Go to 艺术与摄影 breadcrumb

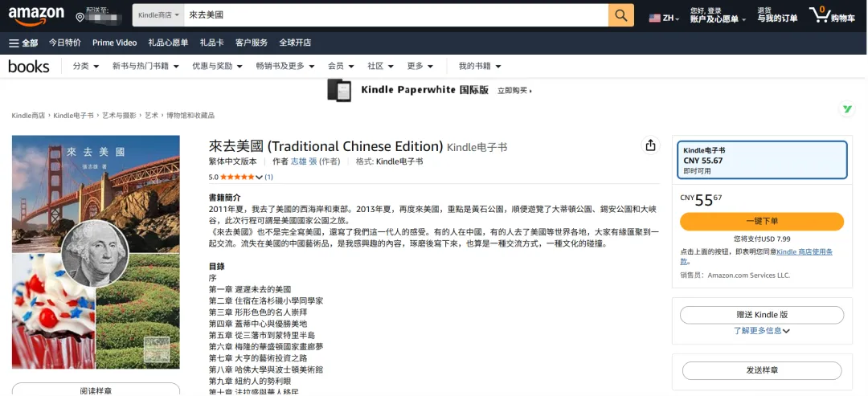pos(119,116)
